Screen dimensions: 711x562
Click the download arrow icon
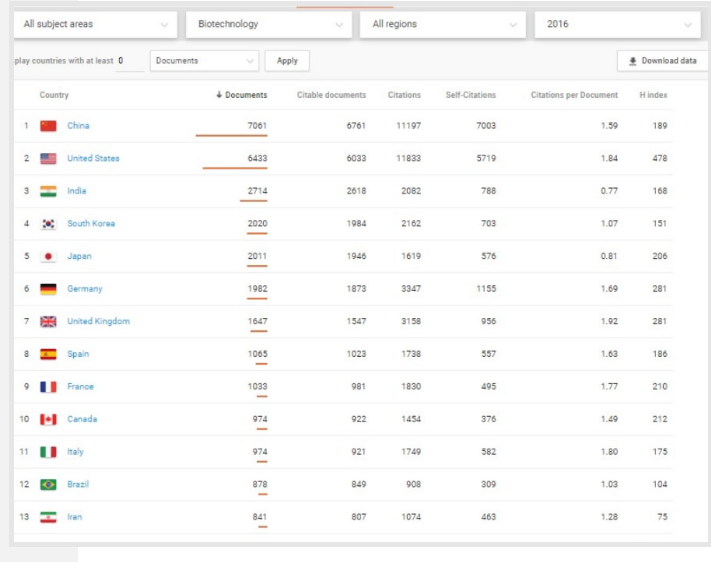[633, 61]
